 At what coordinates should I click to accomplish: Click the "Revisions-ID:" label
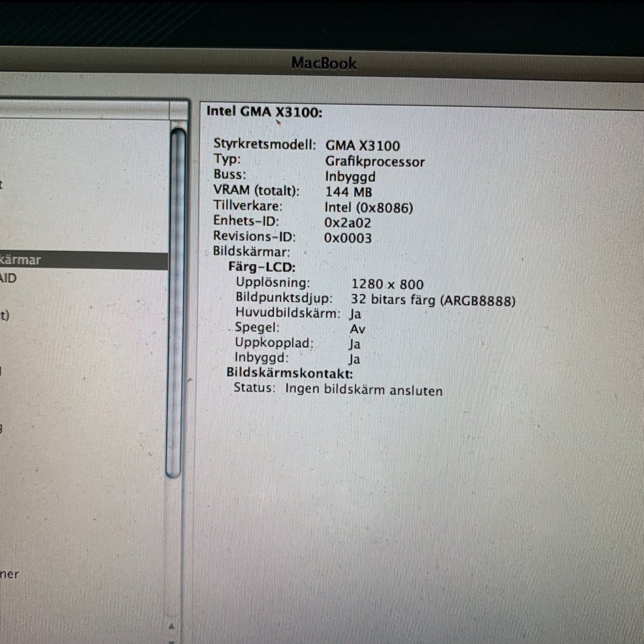(x=254, y=236)
